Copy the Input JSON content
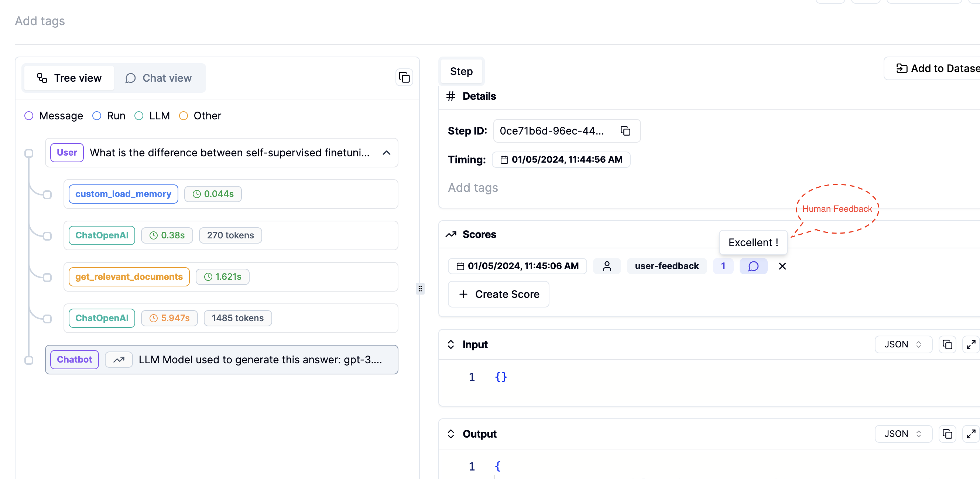The width and height of the screenshot is (980, 479). pyautogui.click(x=947, y=344)
